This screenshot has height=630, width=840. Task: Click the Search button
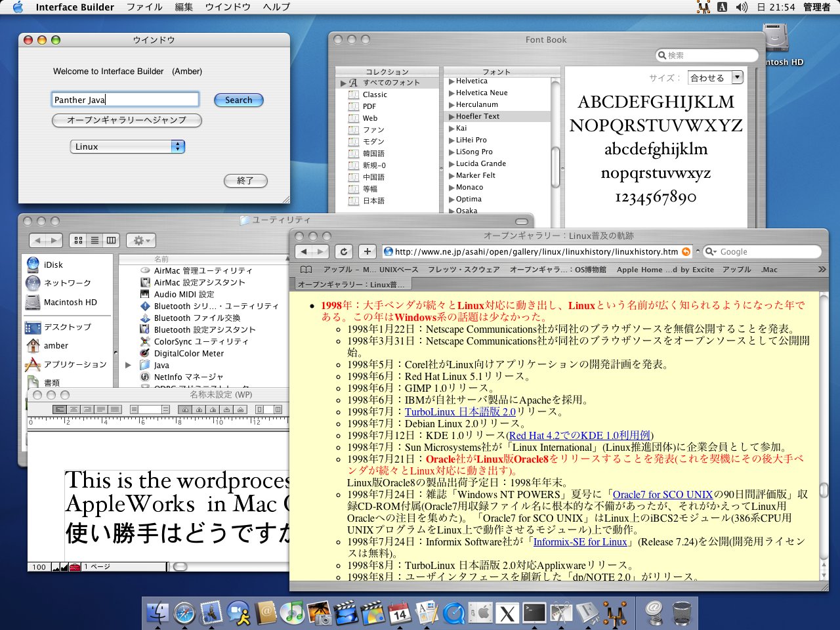239,100
